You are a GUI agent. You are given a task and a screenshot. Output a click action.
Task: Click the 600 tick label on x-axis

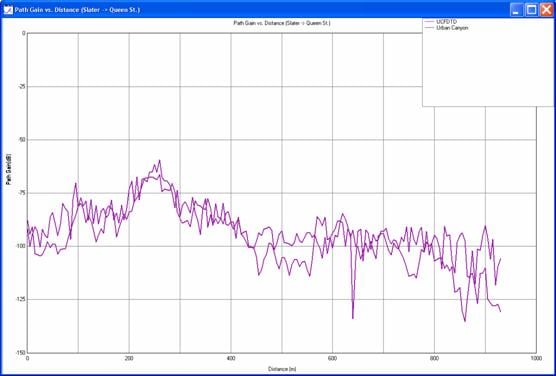pos(333,359)
